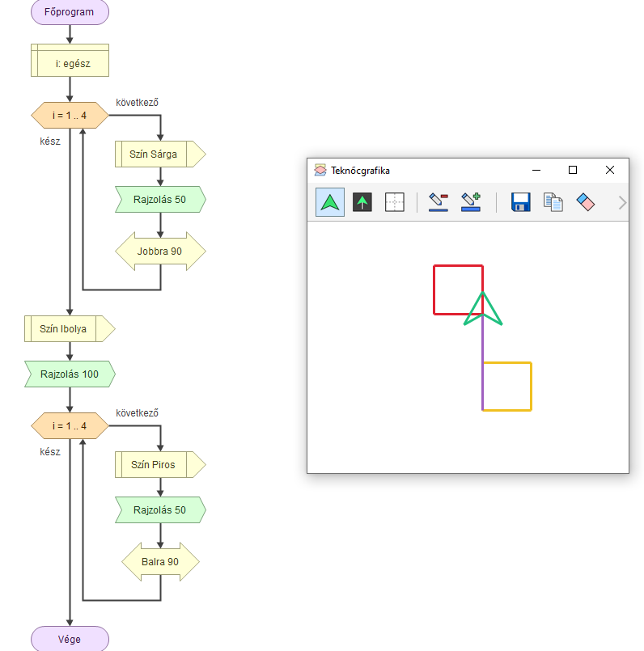644x651 pixels.
Task: Click the decrease pen width icon
Action: tap(439, 202)
